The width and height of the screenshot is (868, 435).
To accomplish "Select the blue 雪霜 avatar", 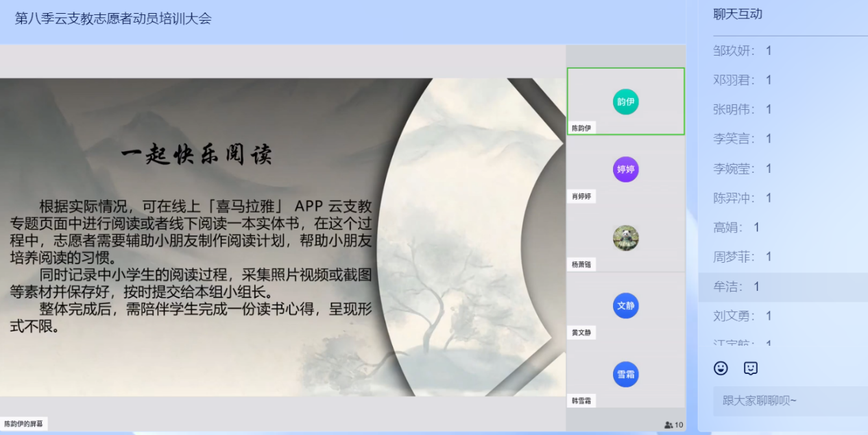I will [625, 375].
